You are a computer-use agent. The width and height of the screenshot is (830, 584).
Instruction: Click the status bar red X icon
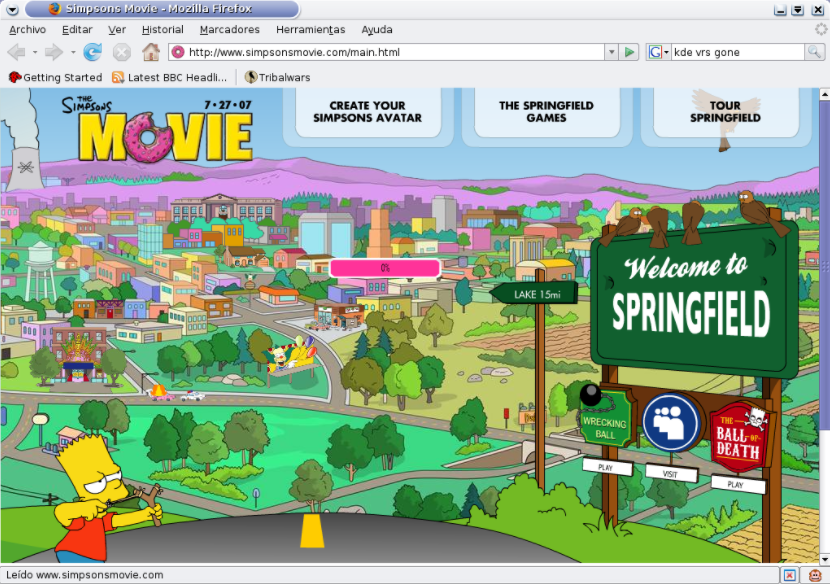point(789,575)
